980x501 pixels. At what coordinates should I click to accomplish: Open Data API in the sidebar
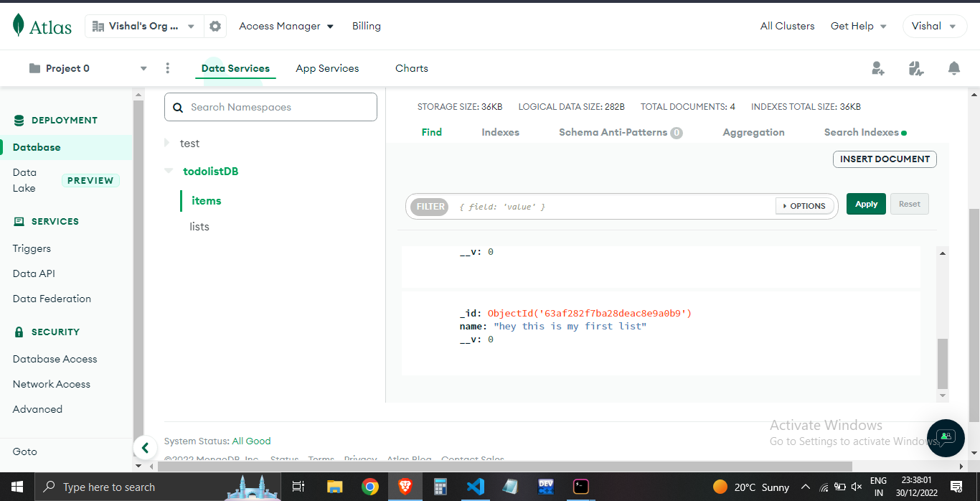[34, 273]
